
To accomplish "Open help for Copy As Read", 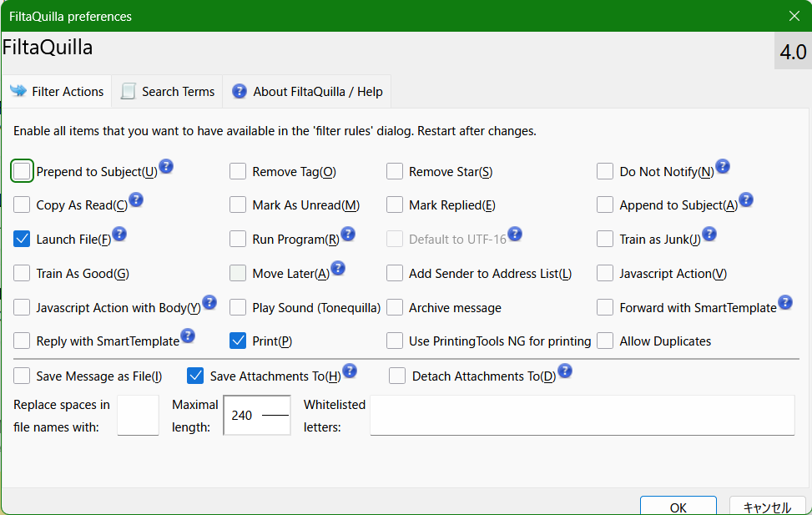I will pos(135,199).
